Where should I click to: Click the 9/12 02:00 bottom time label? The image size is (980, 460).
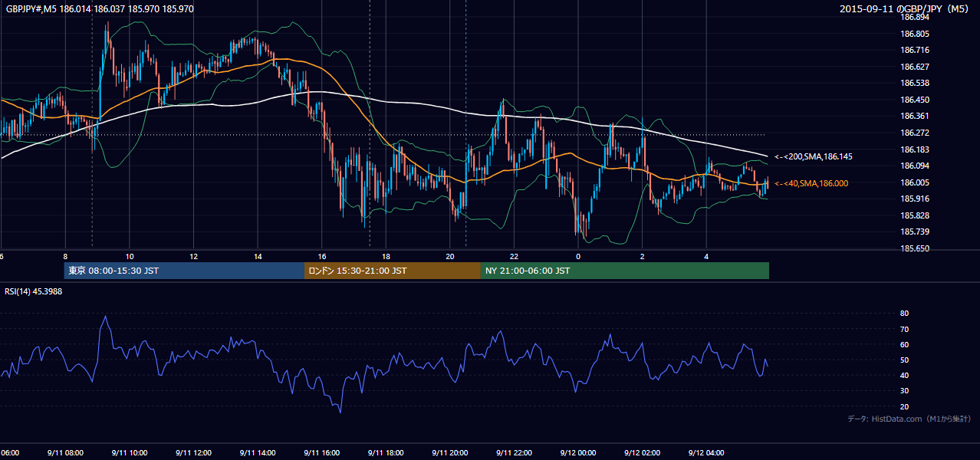pos(642,453)
